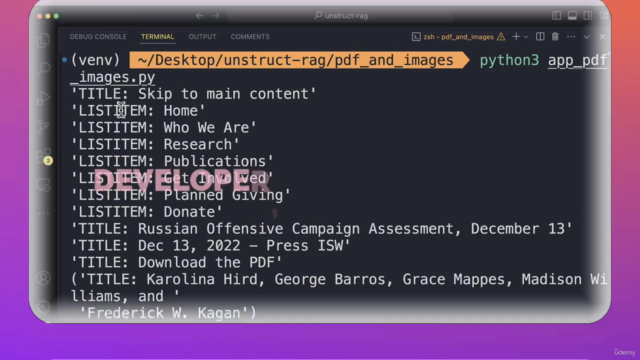Select the zsh - pdf_and_images terminal label
Screen dimensions: 640x360
458,37
